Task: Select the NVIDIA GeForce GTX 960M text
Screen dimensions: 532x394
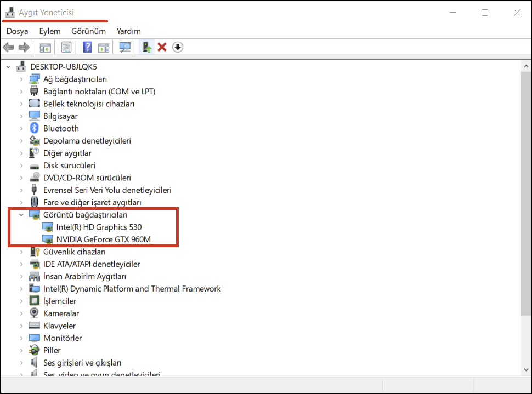Action: tap(104, 239)
